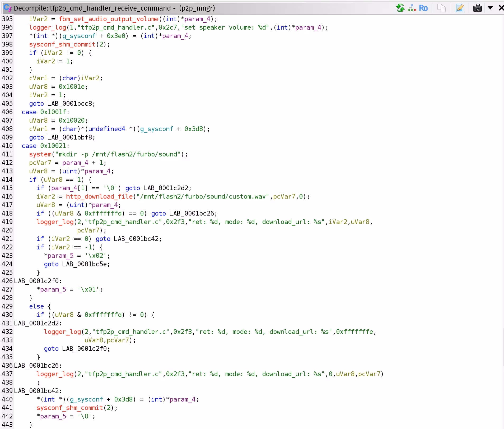Click line number 410
The width and height of the screenshot is (504, 429).
pyautogui.click(x=7, y=146)
